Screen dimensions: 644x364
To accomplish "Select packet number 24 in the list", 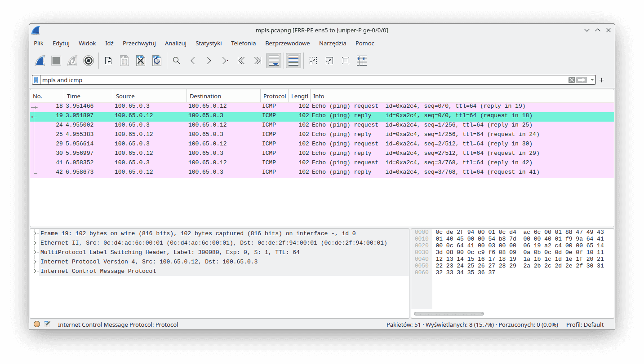I will [180, 124].
